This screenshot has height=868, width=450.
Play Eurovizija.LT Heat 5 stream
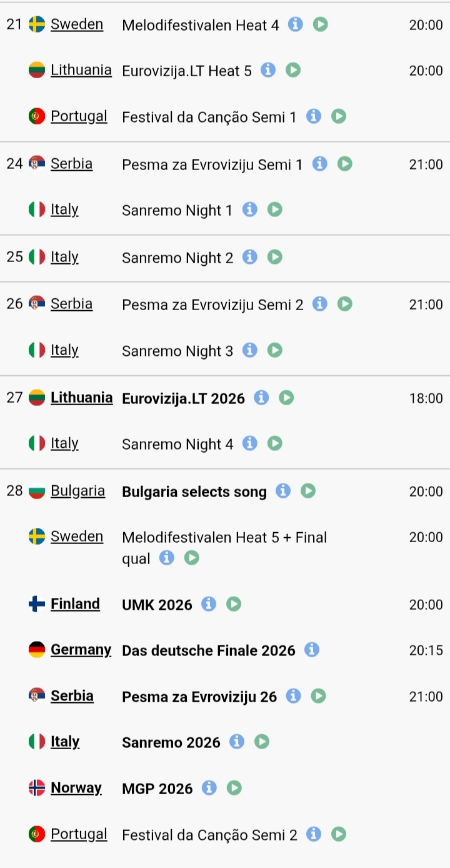point(293,70)
